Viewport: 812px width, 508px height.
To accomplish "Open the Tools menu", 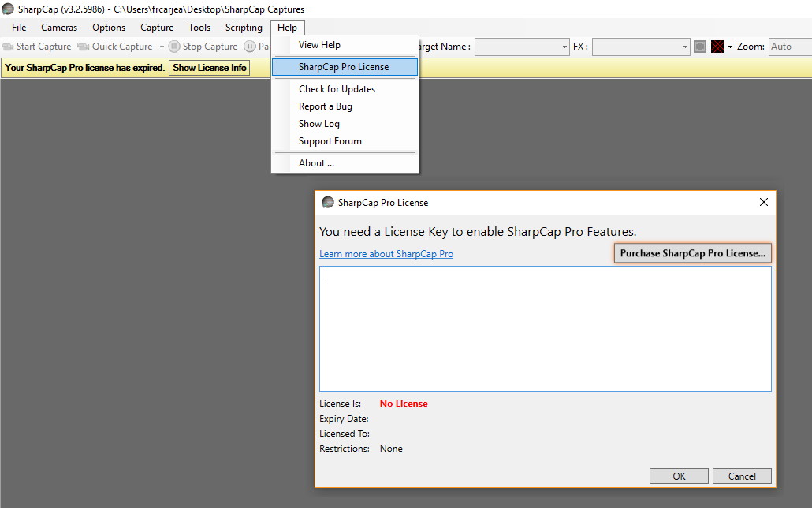I will pyautogui.click(x=199, y=28).
